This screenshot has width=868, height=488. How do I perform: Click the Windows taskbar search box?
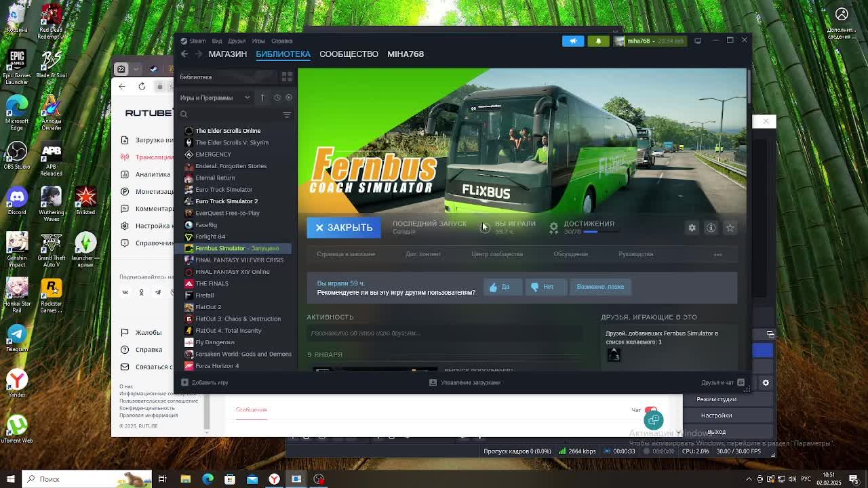(x=87, y=479)
